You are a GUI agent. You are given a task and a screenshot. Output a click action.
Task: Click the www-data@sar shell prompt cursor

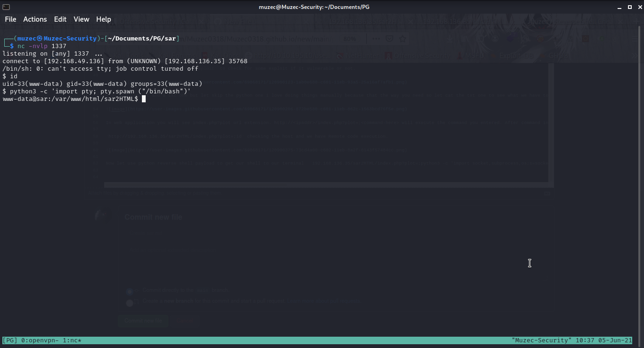point(144,99)
